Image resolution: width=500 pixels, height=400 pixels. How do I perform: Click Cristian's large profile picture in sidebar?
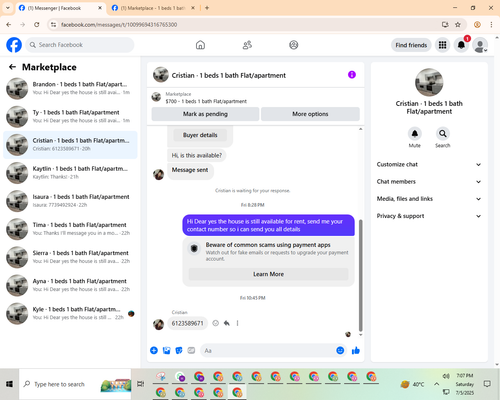[429, 82]
